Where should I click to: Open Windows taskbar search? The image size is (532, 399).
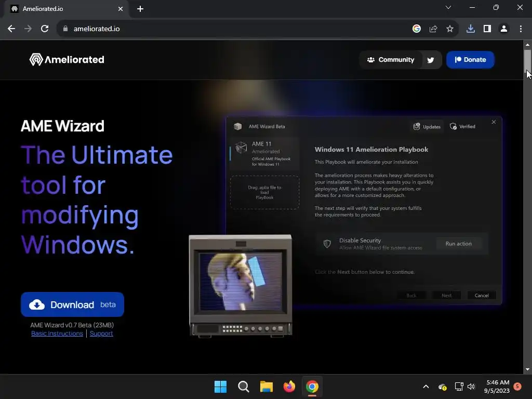(243, 387)
